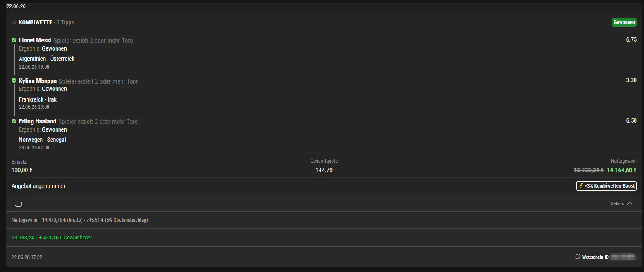Click the green check beside Lionel Messi
This screenshot has height=272, width=644.
(14, 40)
